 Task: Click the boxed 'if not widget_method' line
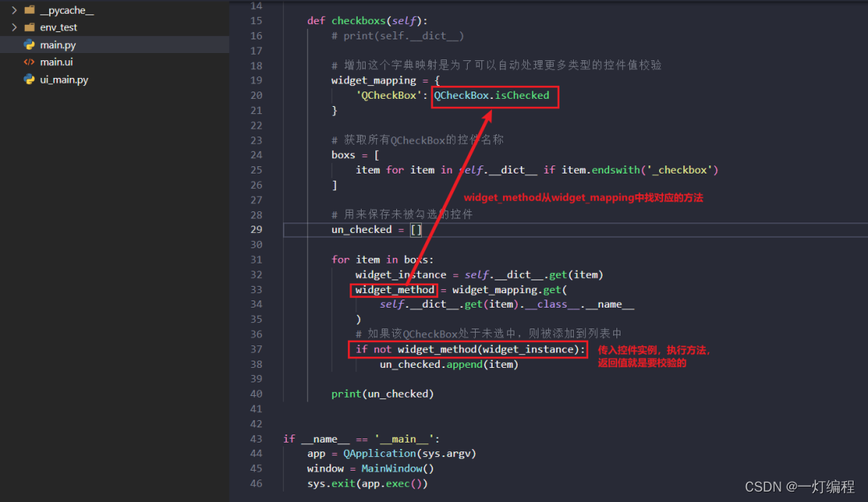(x=469, y=349)
